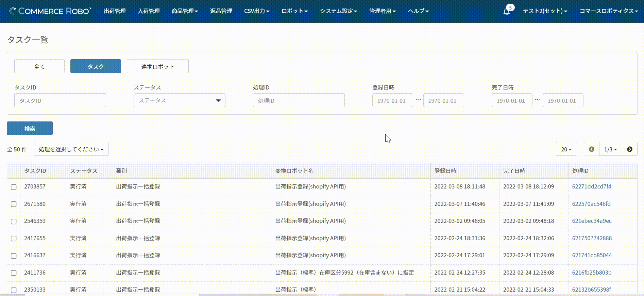
Task: Expand the CSV出力 menu
Action: pyautogui.click(x=257, y=11)
